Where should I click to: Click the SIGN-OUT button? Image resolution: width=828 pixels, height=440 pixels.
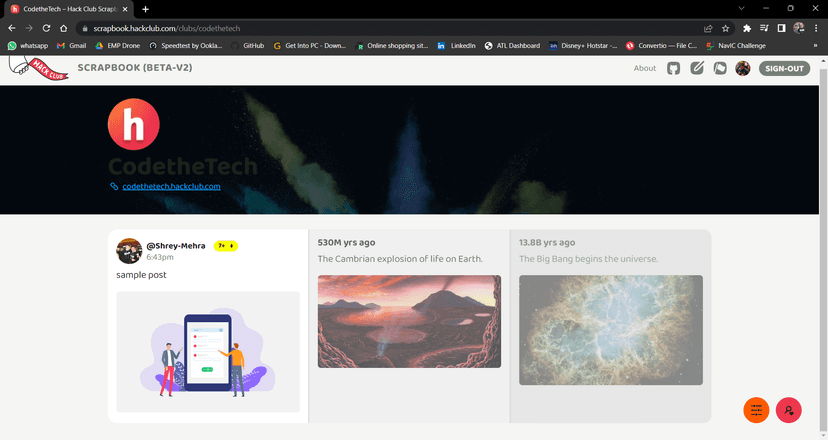coord(784,68)
